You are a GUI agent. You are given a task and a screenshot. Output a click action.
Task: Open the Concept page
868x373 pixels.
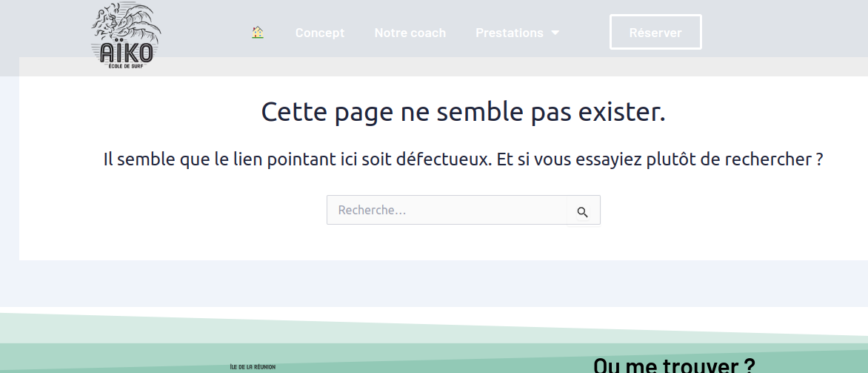point(320,33)
